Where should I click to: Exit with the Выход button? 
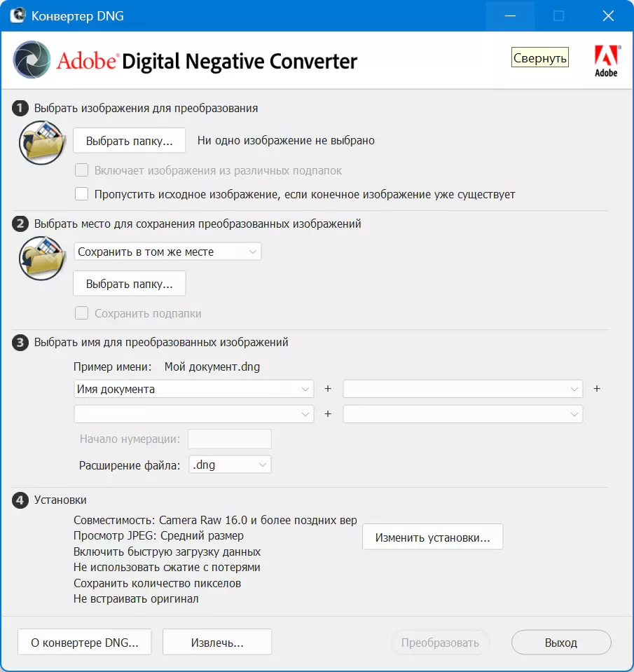[561, 643]
